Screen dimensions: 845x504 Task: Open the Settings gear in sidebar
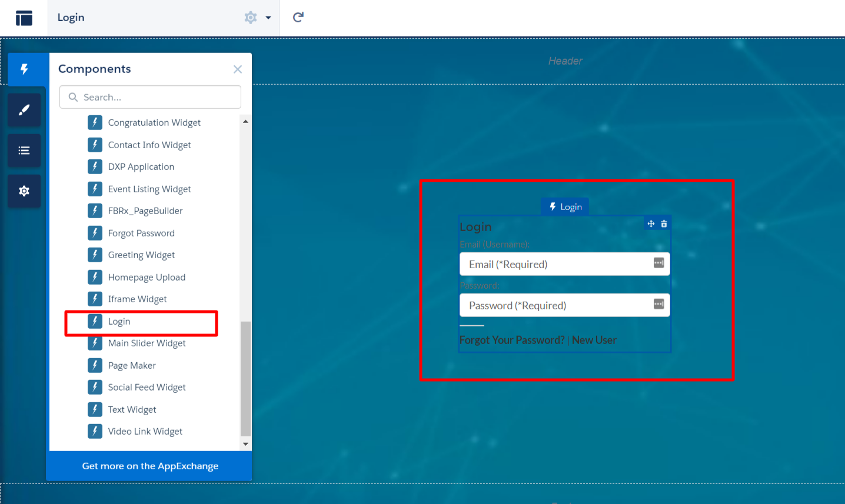point(24,191)
